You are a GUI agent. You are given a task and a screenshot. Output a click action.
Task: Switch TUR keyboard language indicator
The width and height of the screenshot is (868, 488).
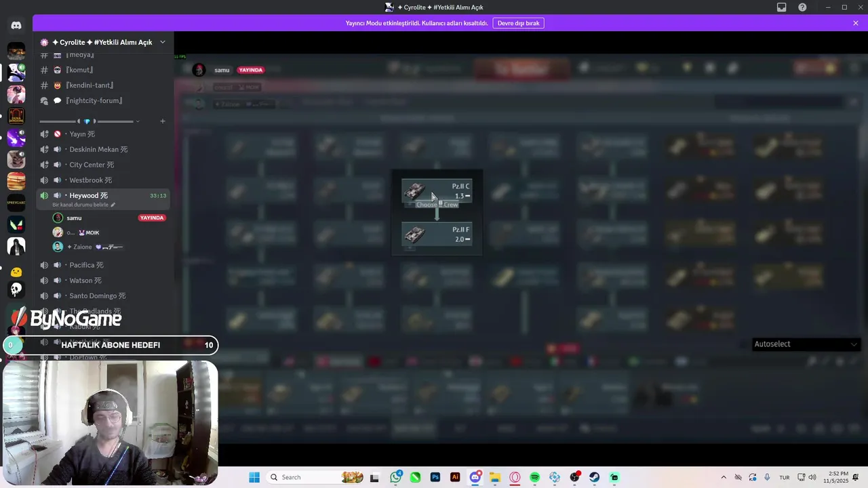tap(785, 477)
